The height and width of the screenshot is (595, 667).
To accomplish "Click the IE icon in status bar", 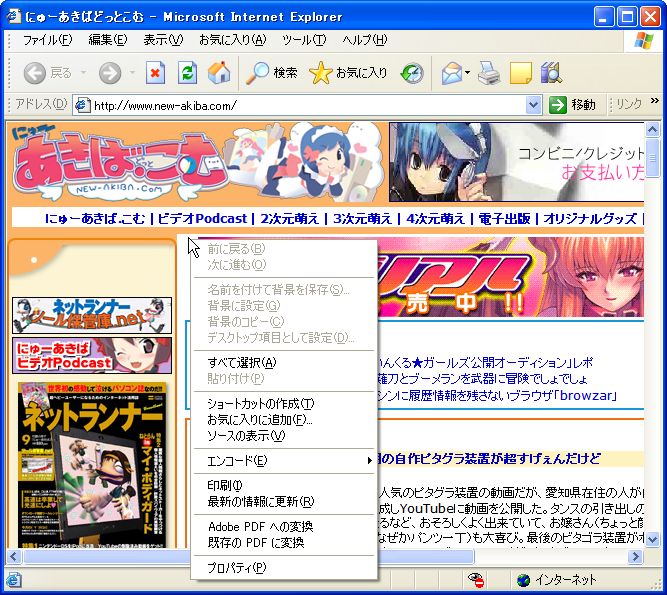I will click(x=13, y=579).
